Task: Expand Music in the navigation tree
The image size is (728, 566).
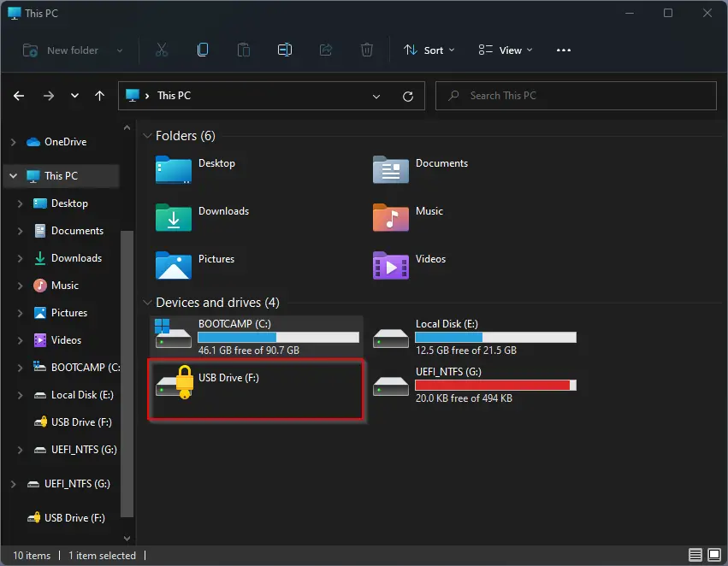Action: (20, 286)
